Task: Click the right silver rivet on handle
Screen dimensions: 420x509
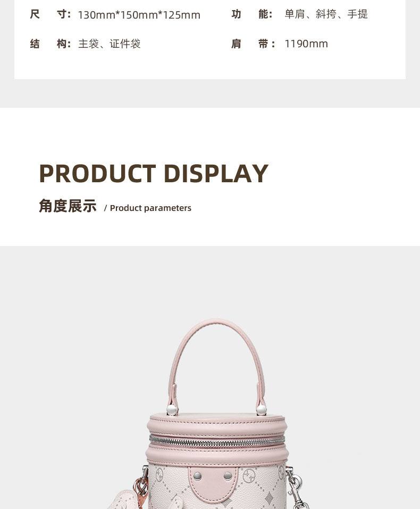Action: click(x=262, y=410)
